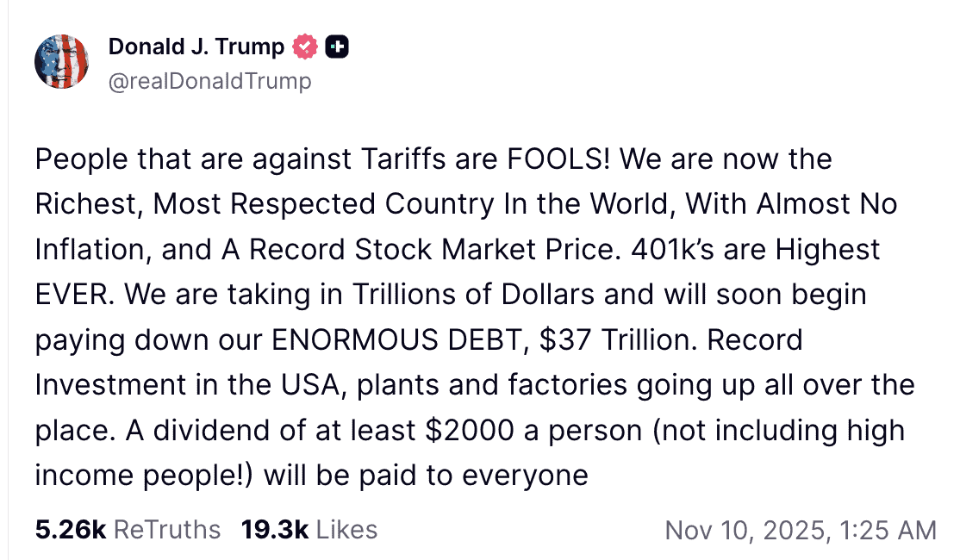Screen dimensions: 960x560
Task: Open the Nov 10, 2025 timestamp link
Action: click(801, 530)
